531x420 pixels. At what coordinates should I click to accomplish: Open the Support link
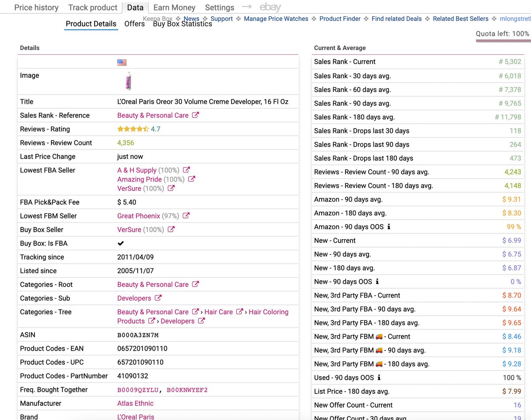(222, 19)
